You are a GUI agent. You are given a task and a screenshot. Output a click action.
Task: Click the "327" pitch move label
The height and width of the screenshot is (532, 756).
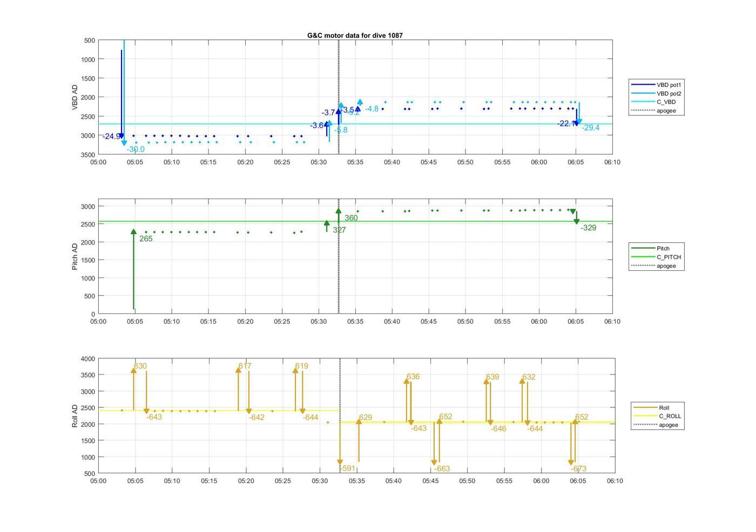tap(339, 230)
